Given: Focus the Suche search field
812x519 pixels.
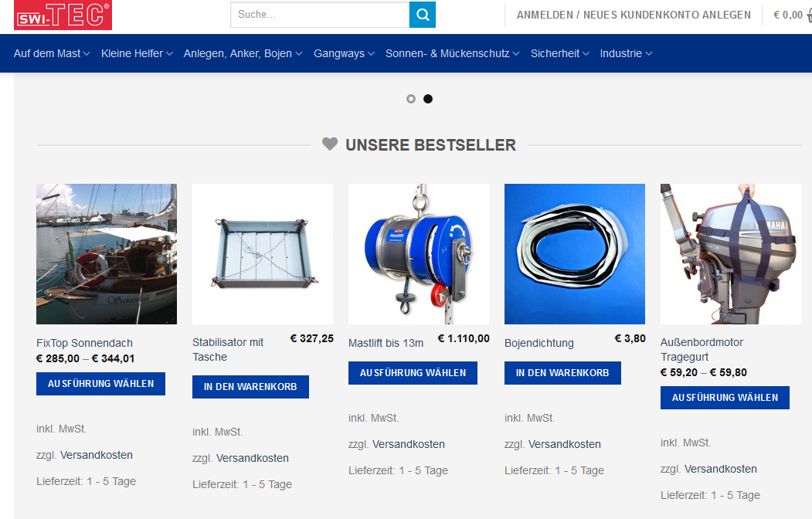Looking at the screenshot, I should pos(320,15).
